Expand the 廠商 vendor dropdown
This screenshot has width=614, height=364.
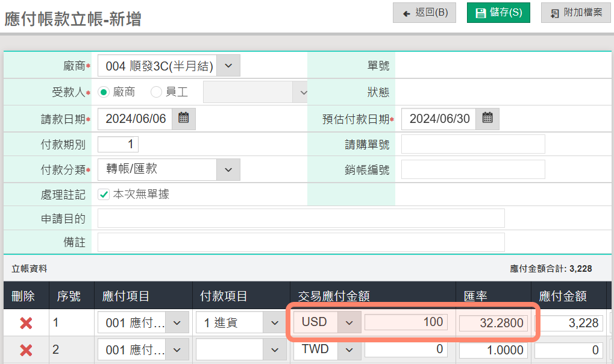tap(228, 66)
